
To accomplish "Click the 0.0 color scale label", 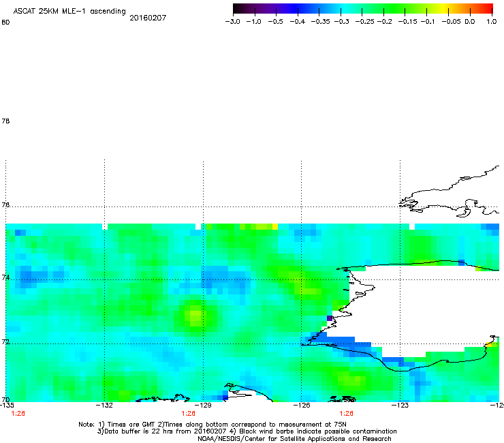I will [470, 22].
